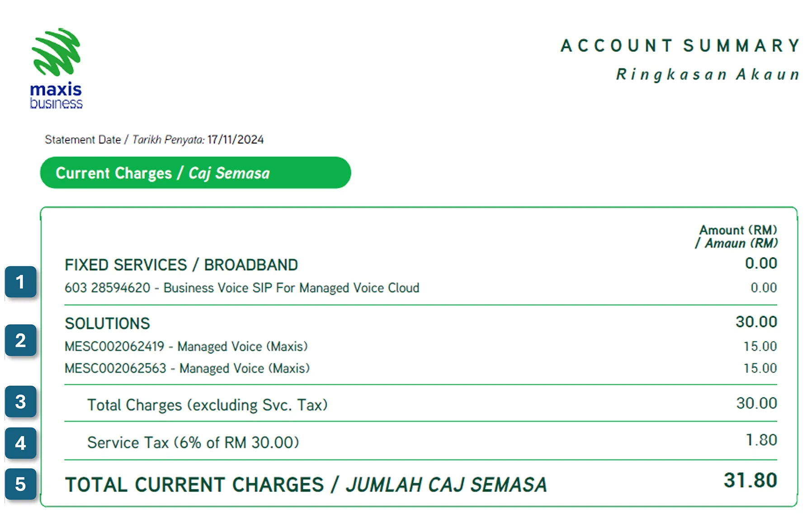Viewport: 807px width, 532px height.
Task: Click the MESC002062563 Managed Voice entry
Action: 187,368
